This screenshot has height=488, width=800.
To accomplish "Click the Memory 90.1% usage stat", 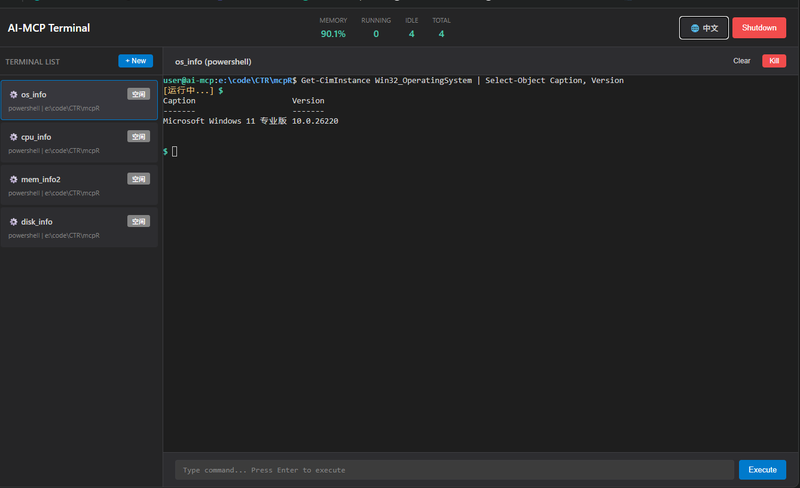I will [333, 34].
